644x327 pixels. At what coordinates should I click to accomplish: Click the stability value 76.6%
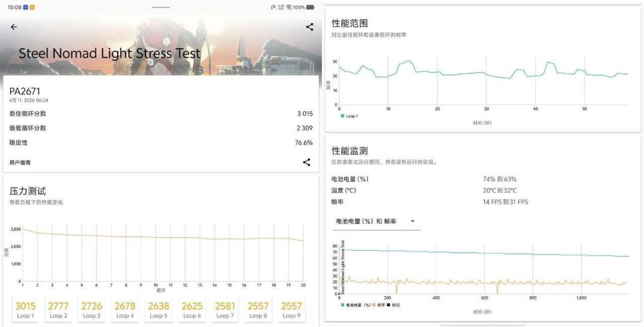(303, 142)
